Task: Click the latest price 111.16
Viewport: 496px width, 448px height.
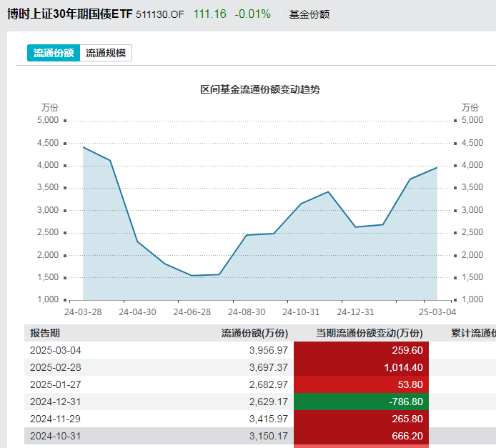Action: point(208,14)
